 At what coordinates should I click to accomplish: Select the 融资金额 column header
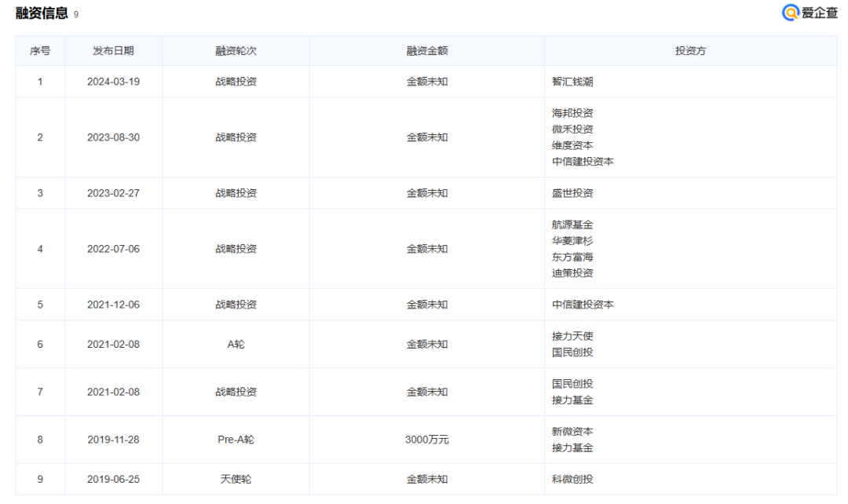pyautogui.click(x=426, y=51)
